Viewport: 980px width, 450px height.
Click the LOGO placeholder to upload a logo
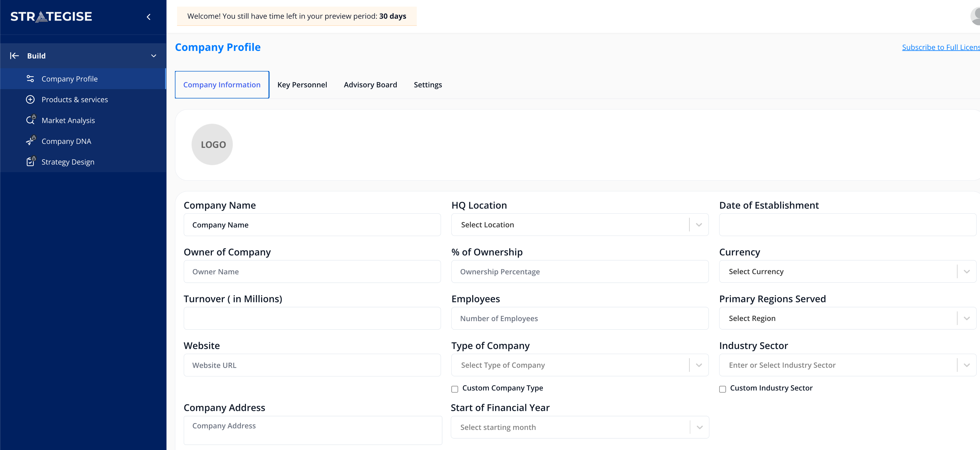[212, 144]
